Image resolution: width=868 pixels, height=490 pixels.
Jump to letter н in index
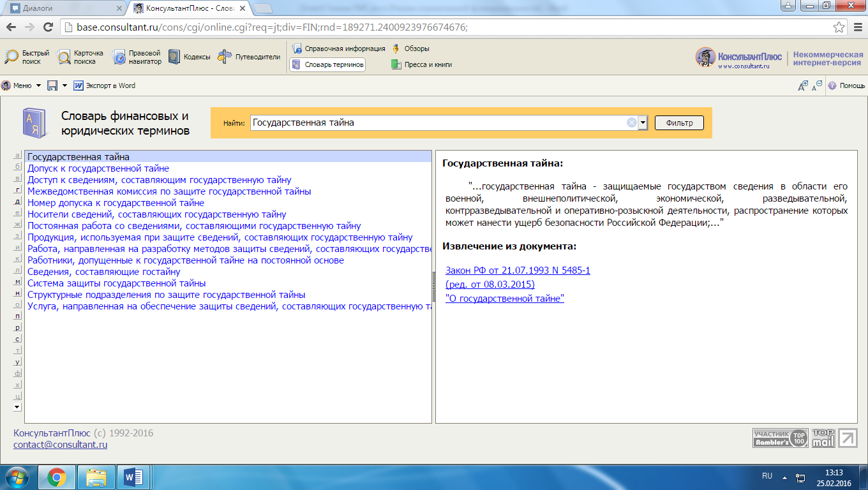click(x=18, y=293)
